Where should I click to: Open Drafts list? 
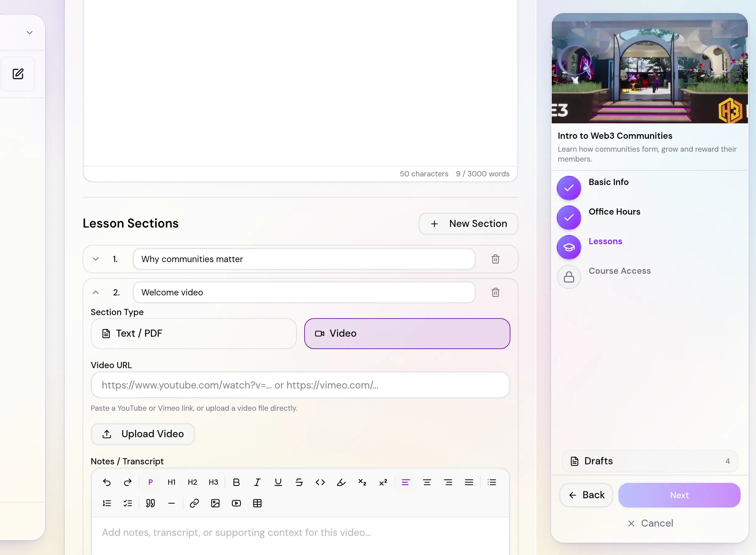(650, 461)
